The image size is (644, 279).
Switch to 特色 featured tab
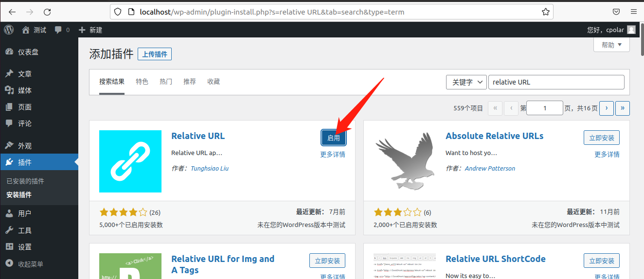tap(142, 82)
